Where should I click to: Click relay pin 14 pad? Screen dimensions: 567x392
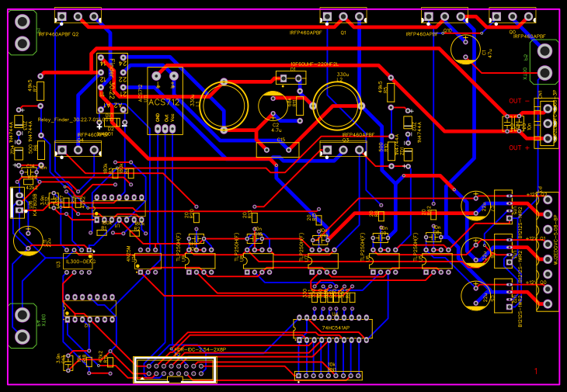(x=101, y=57)
